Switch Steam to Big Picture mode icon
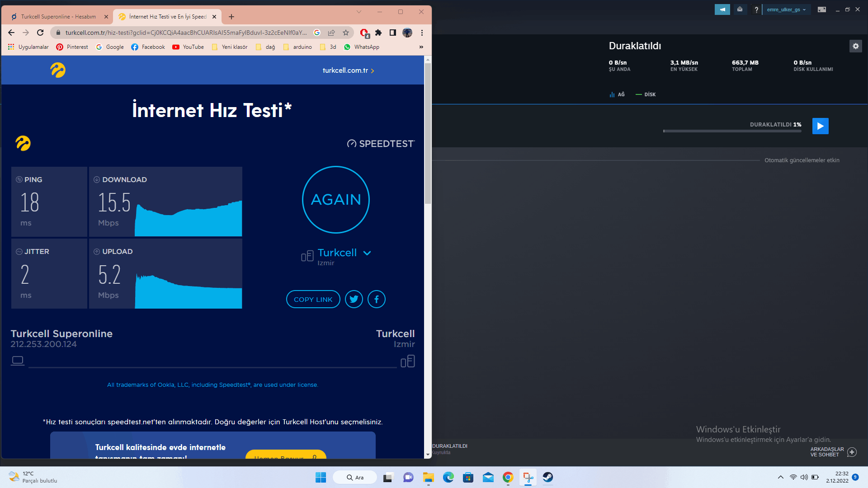 point(822,9)
